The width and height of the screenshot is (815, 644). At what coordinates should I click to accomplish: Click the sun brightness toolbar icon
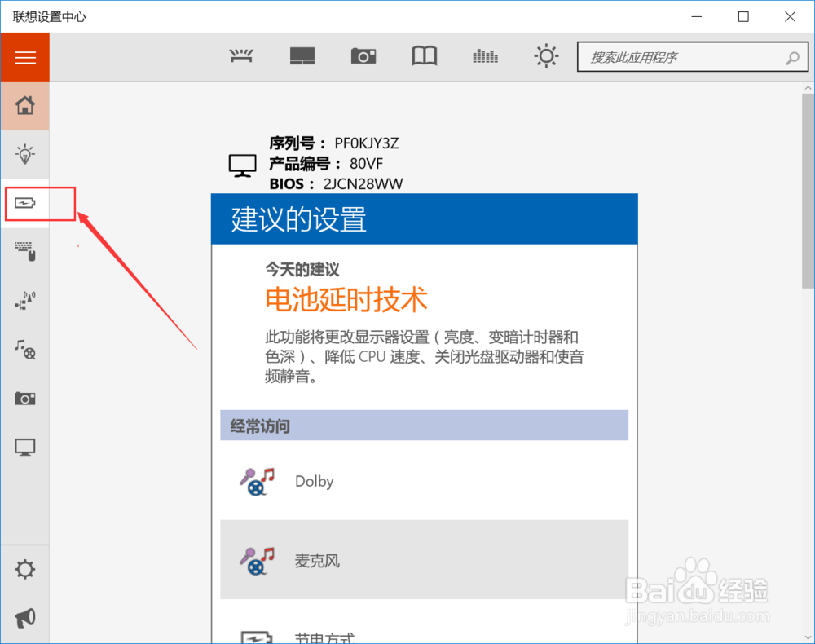coord(546,55)
